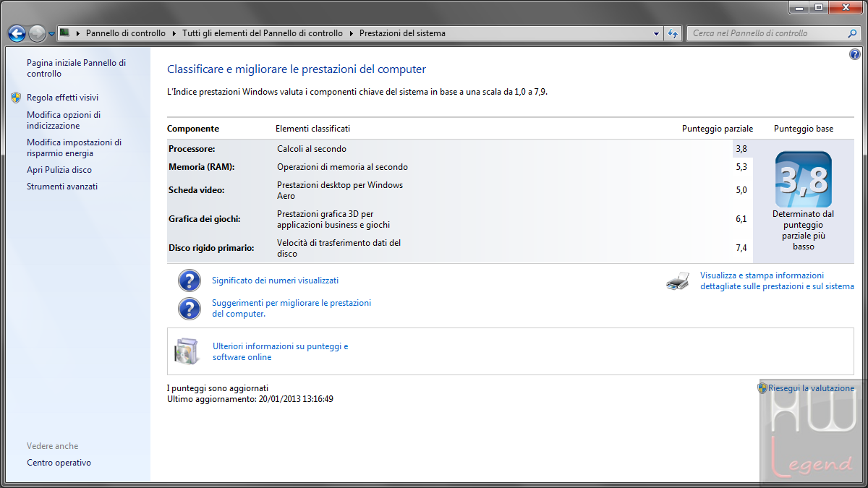Click the 'Punteggio parziale' column header
The width and height of the screenshot is (868, 488).
point(718,129)
